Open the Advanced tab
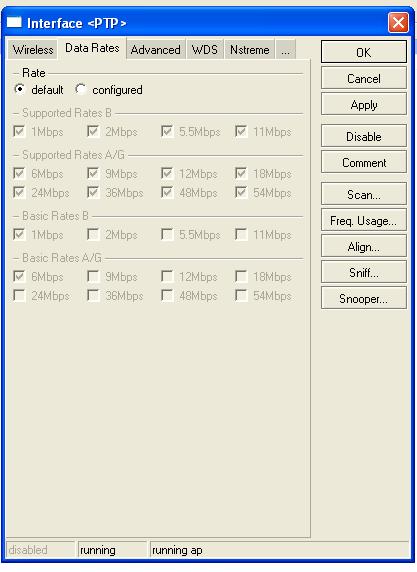Screen dimensions: 417x572 (155, 50)
